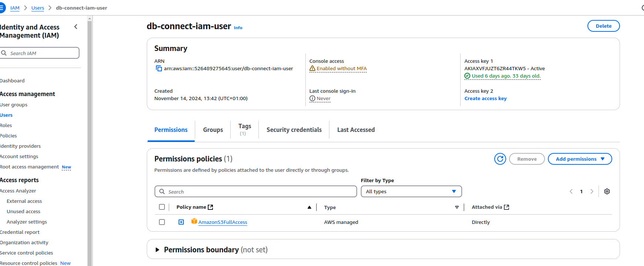Open Identity providers in the side navigation

click(x=20, y=146)
